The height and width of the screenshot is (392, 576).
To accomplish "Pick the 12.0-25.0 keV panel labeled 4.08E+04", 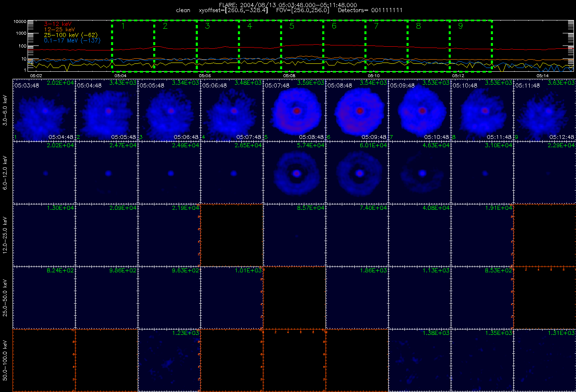I will [x=419, y=235].
